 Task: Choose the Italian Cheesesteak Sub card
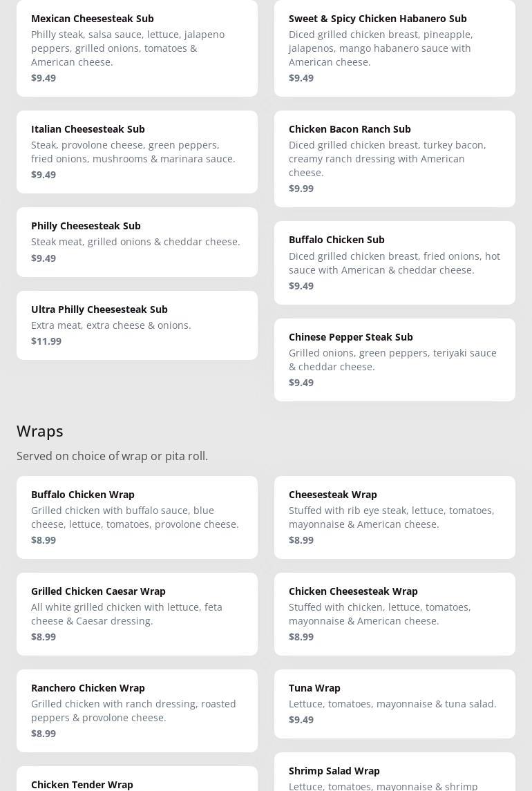click(137, 151)
